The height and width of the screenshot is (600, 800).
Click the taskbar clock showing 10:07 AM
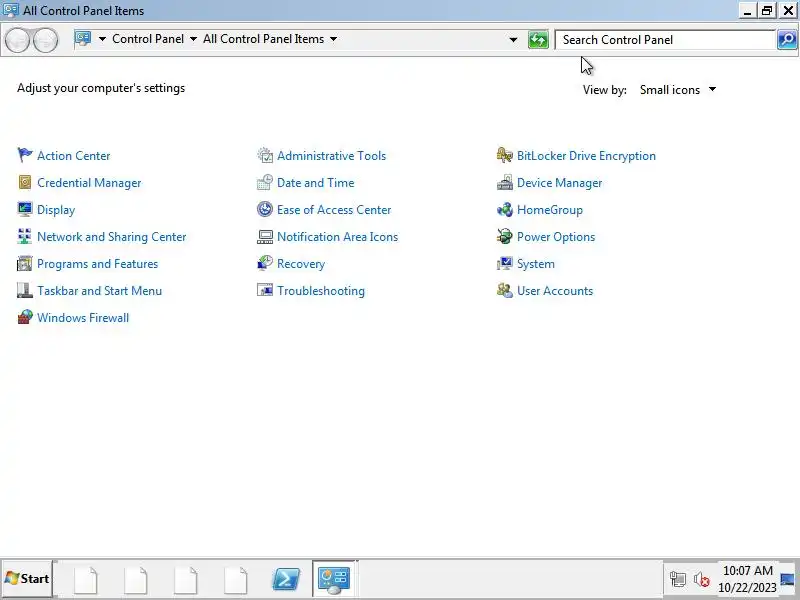(747, 579)
